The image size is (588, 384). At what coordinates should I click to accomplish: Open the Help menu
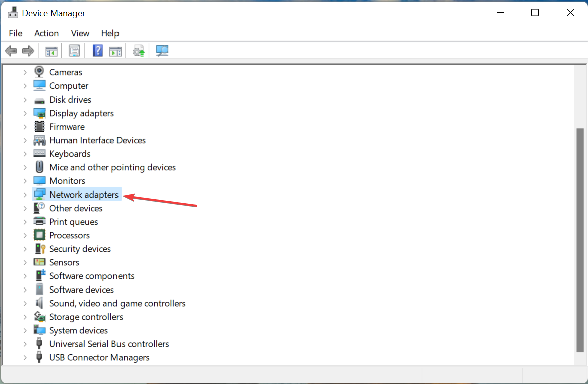(x=110, y=33)
